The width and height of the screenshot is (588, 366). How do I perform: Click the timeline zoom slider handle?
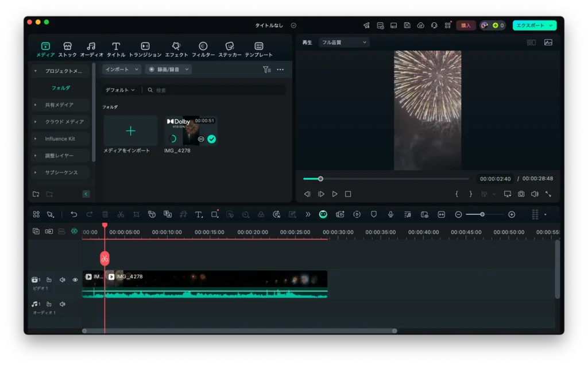pyautogui.click(x=482, y=214)
